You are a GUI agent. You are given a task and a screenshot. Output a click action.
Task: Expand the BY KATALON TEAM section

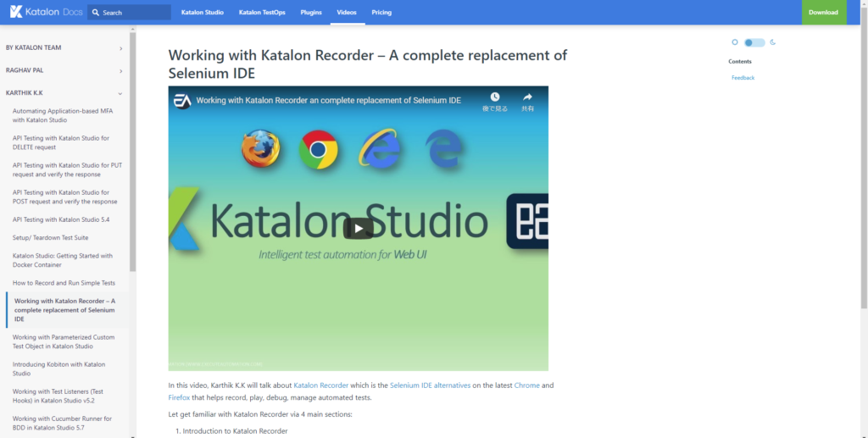tap(64, 47)
